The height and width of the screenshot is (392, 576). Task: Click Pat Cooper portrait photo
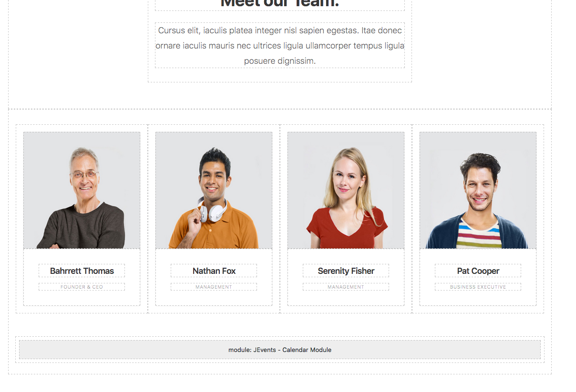click(478, 191)
